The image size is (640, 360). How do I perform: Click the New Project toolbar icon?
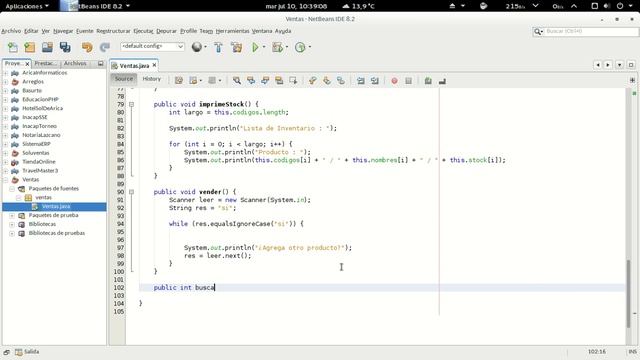29,47
